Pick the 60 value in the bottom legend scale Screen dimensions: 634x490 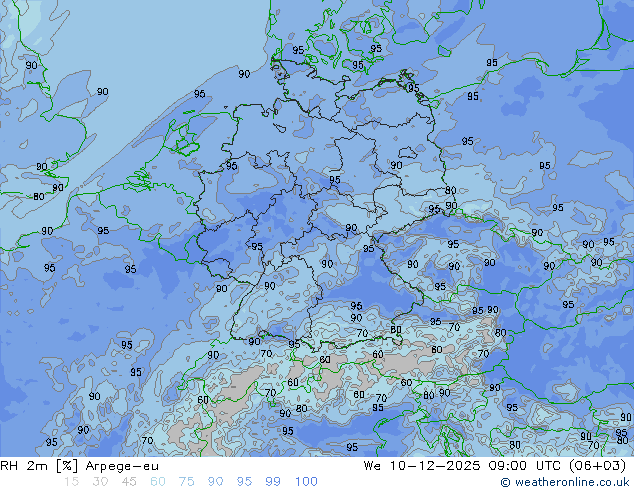(x=158, y=482)
